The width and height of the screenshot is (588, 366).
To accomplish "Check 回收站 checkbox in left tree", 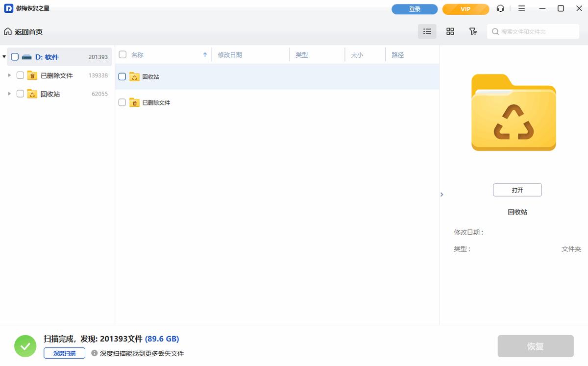I will (x=20, y=94).
